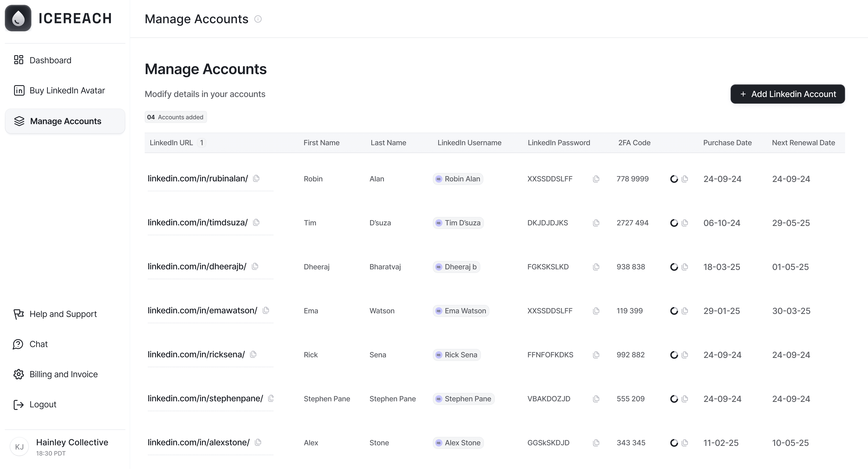Image resolution: width=868 pixels, height=470 pixels.
Task: Copy password for Tim D'suza row
Action: [596, 223]
